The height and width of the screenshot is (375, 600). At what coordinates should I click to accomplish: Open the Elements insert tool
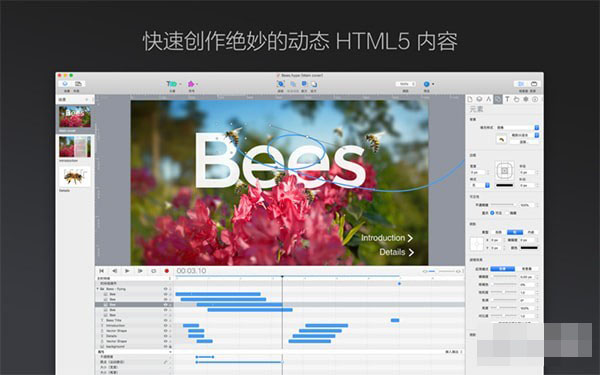171,83
